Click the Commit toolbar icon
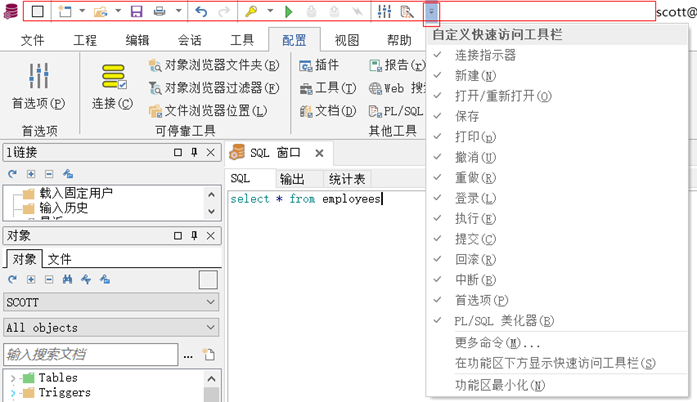The width and height of the screenshot is (697, 402). click(x=312, y=12)
